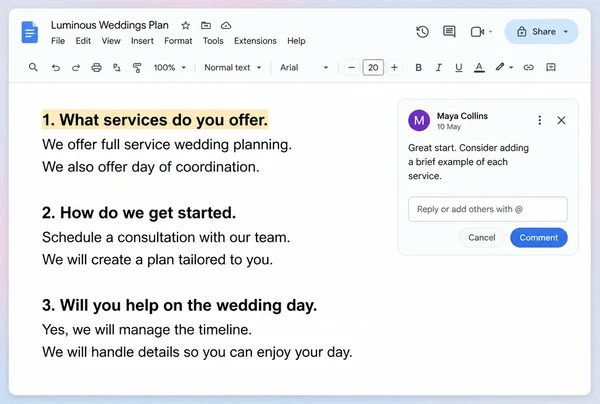Click the move to folder icon
Image resolution: width=600 pixels, height=404 pixels.
click(206, 26)
